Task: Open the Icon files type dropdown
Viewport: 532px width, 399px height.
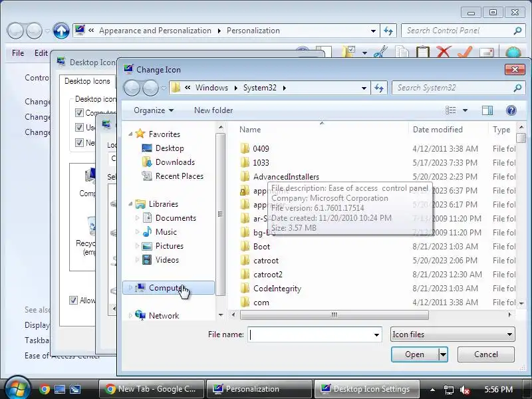Action: point(453,334)
